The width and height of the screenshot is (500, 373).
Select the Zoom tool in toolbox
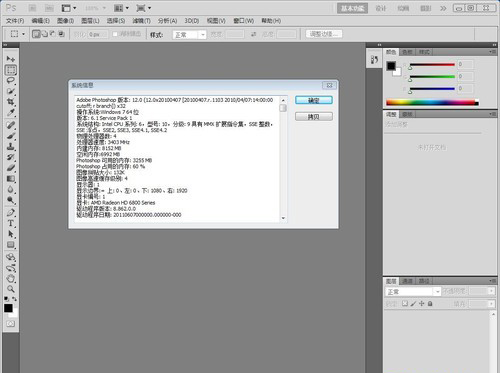click(x=11, y=289)
